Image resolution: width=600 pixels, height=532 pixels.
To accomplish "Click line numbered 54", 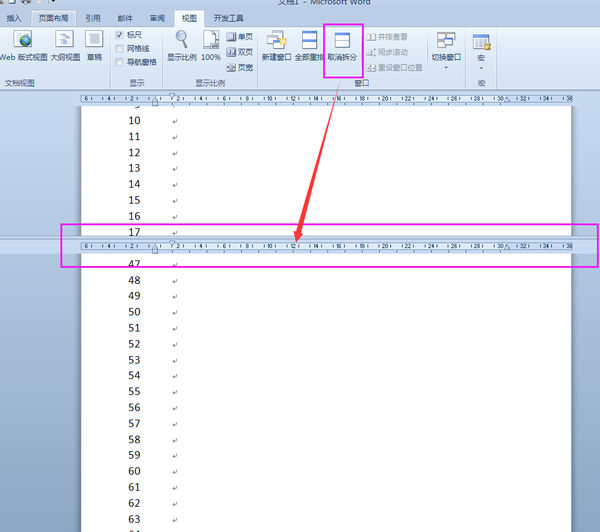I will tap(134, 375).
